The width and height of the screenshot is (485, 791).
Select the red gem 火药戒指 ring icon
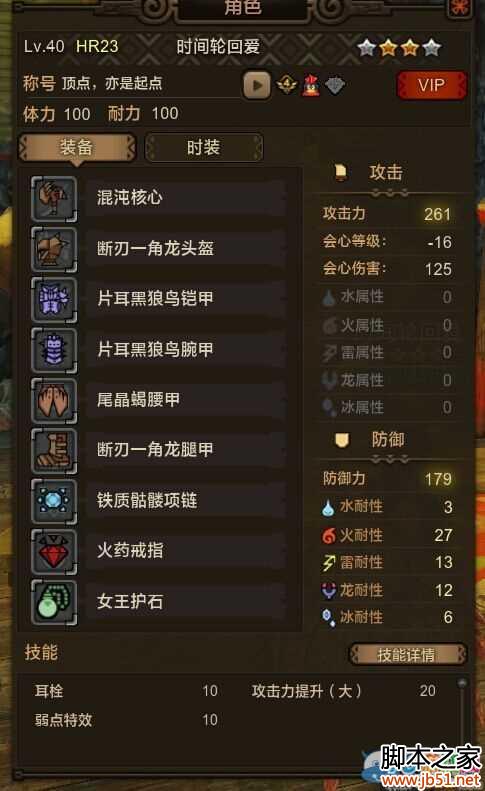pos(54,551)
